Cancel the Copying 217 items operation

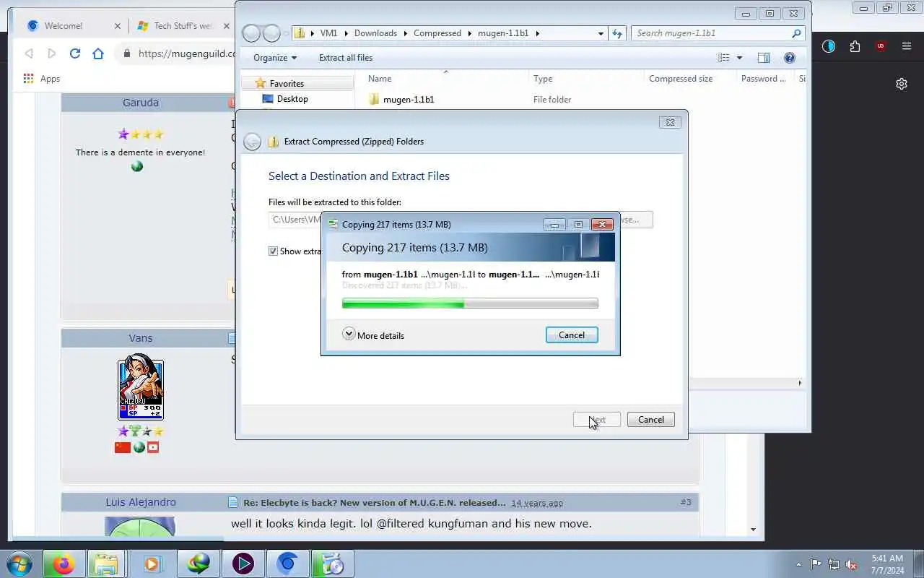pyautogui.click(x=572, y=335)
